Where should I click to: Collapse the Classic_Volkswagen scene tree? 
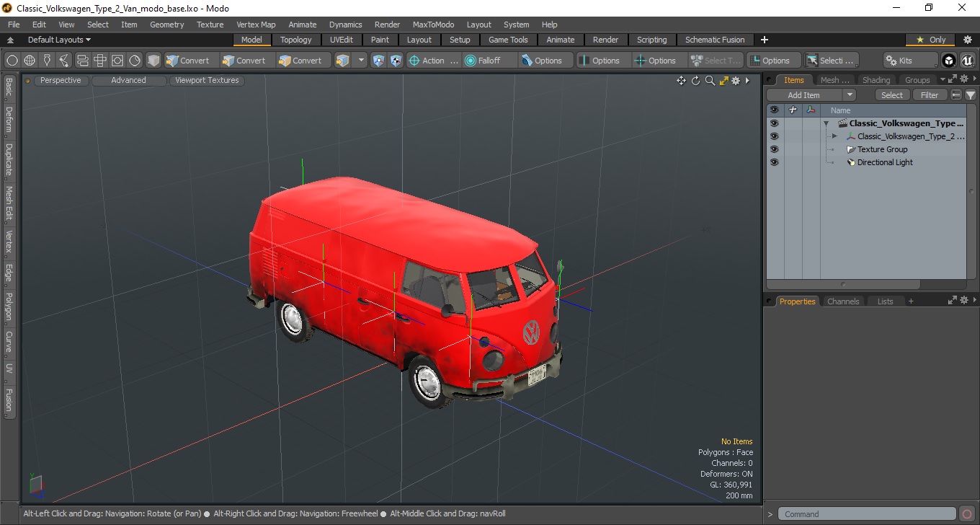point(826,123)
